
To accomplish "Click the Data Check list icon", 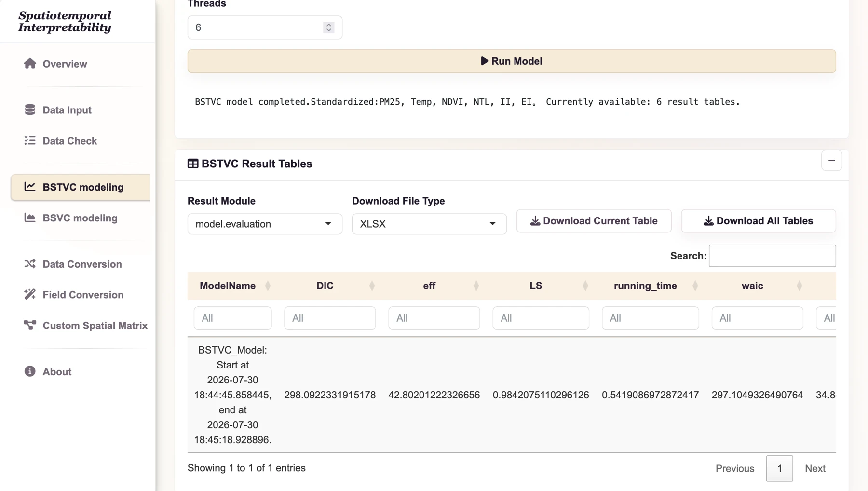I will tap(30, 140).
